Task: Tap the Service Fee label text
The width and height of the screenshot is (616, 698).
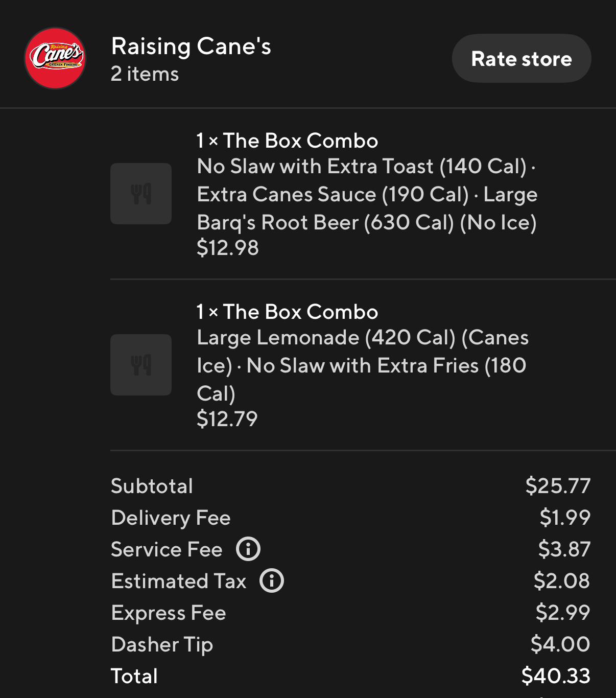Action: [167, 550]
